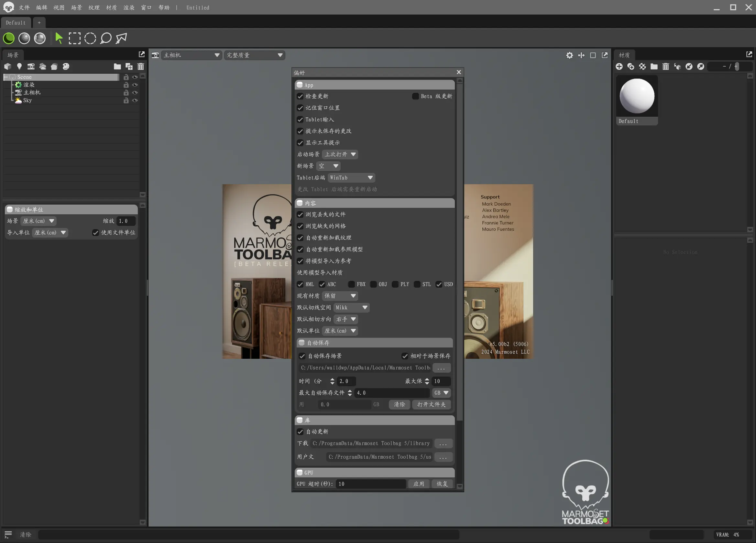
Task: Click the preferences dialog vertical scrollbar
Action: (460, 251)
